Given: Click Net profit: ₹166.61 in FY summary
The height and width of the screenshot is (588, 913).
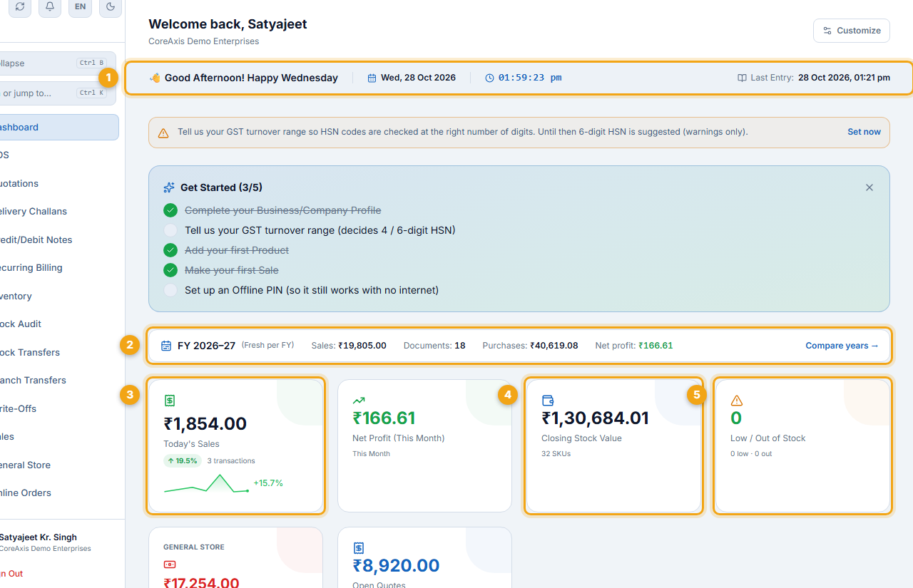Looking at the screenshot, I should tap(634, 346).
